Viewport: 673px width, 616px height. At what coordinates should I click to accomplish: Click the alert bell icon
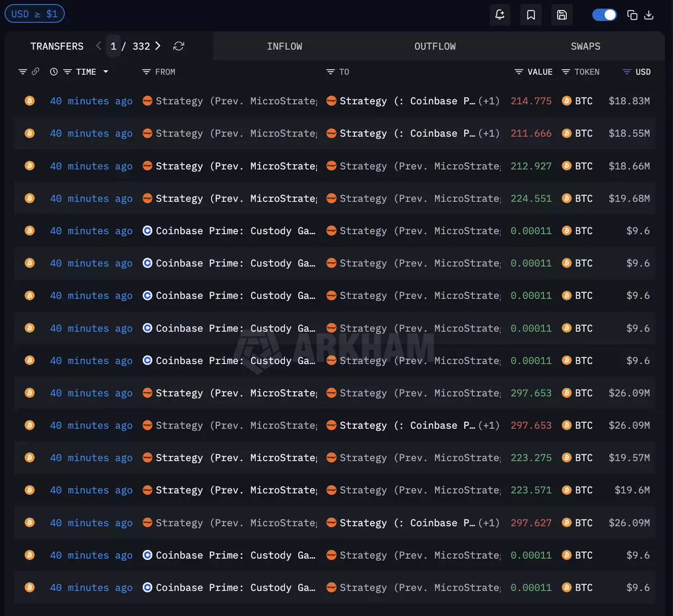tap(500, 15)
